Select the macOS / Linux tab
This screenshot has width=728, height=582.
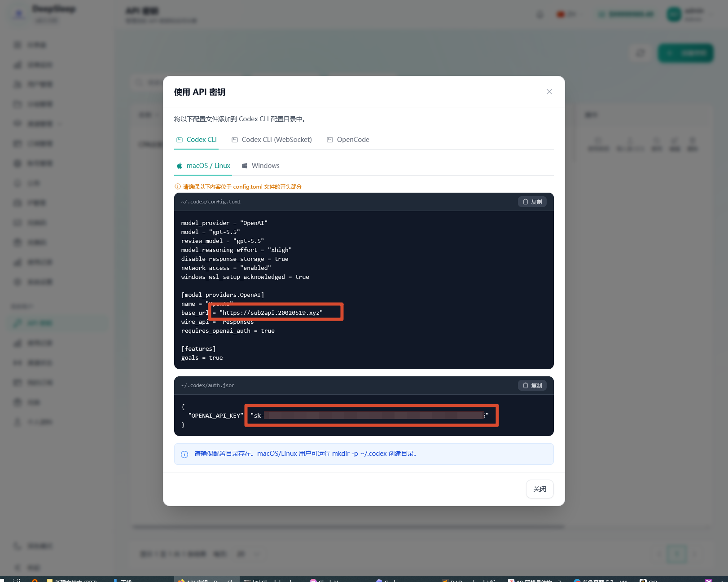tap(203, 166)
